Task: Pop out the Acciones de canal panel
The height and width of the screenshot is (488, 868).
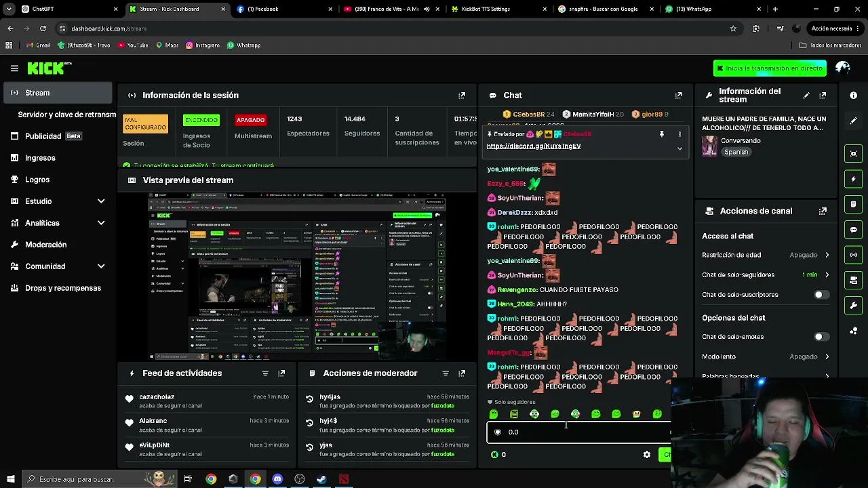Action: point(823,211)
